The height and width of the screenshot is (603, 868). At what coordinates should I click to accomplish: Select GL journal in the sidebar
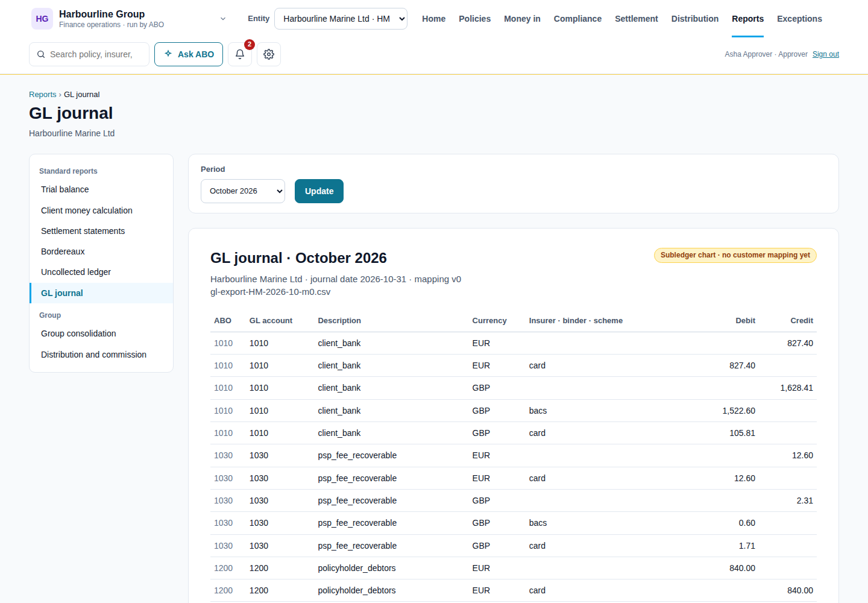(x=101, y=293)
